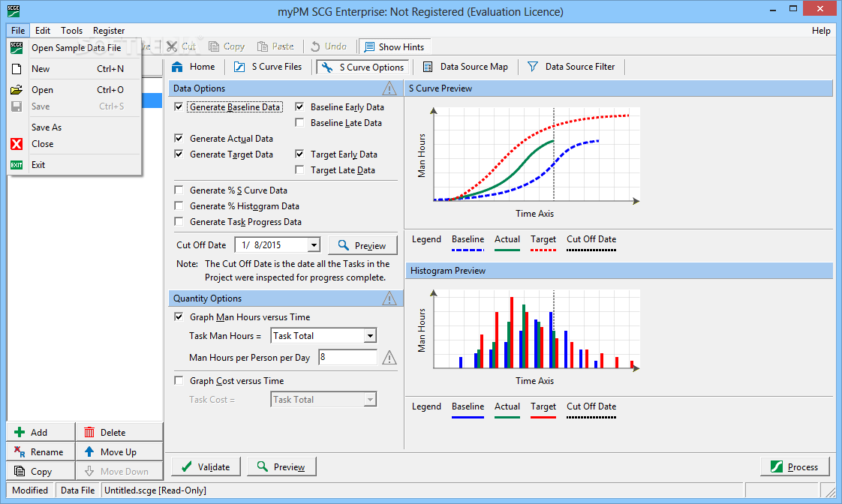Click the Copy toolbar icon

214,46
